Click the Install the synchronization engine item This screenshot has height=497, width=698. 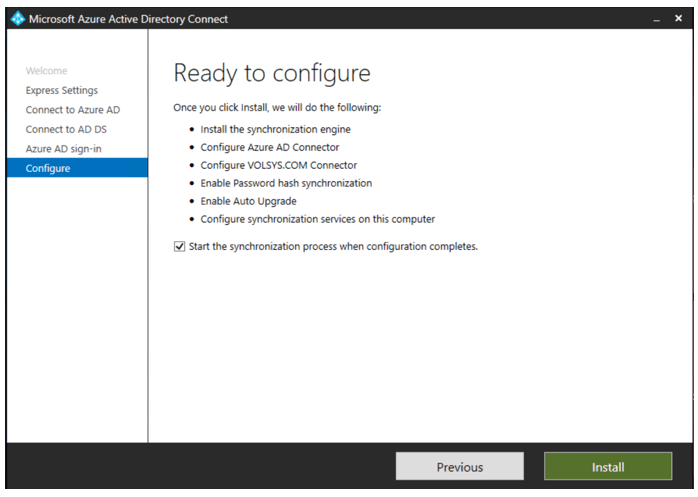(x=275, y=129)
